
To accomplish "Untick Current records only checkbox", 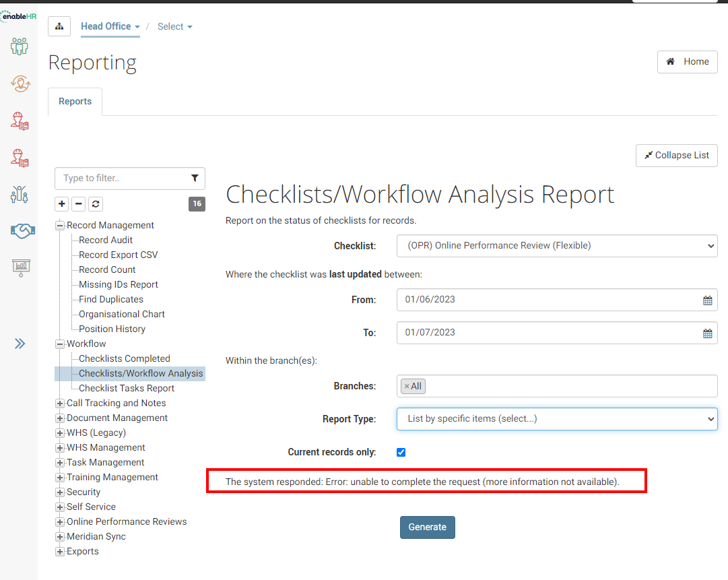I will click(x=401, y=452).
